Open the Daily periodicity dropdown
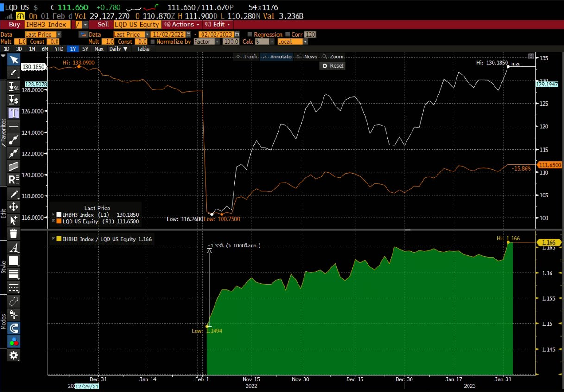564x392 pixels. click(118, 49)
